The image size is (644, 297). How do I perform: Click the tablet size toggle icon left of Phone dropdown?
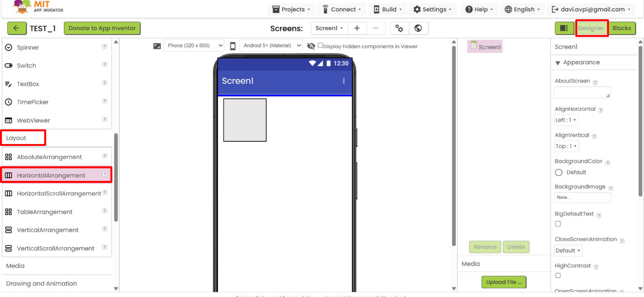[x=157, y=46]
